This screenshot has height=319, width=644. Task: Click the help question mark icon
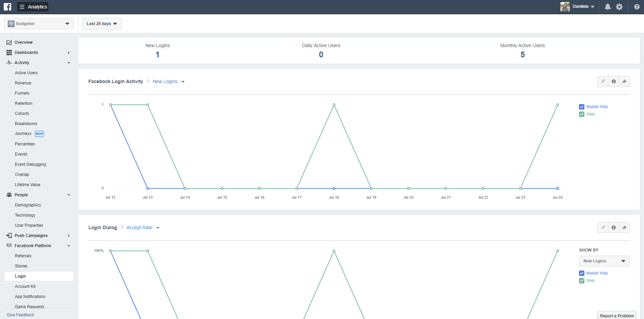click(637, 7)
